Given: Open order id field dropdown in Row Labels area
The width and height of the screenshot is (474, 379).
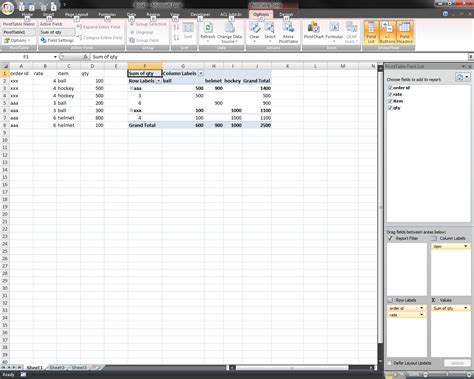Looking at the screenshot, I should point(421,308).
